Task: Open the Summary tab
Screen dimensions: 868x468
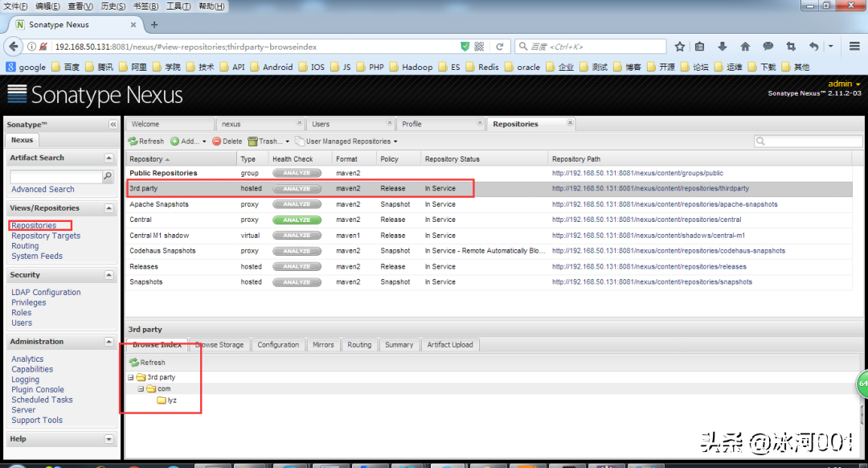Action: pos(399,345)
